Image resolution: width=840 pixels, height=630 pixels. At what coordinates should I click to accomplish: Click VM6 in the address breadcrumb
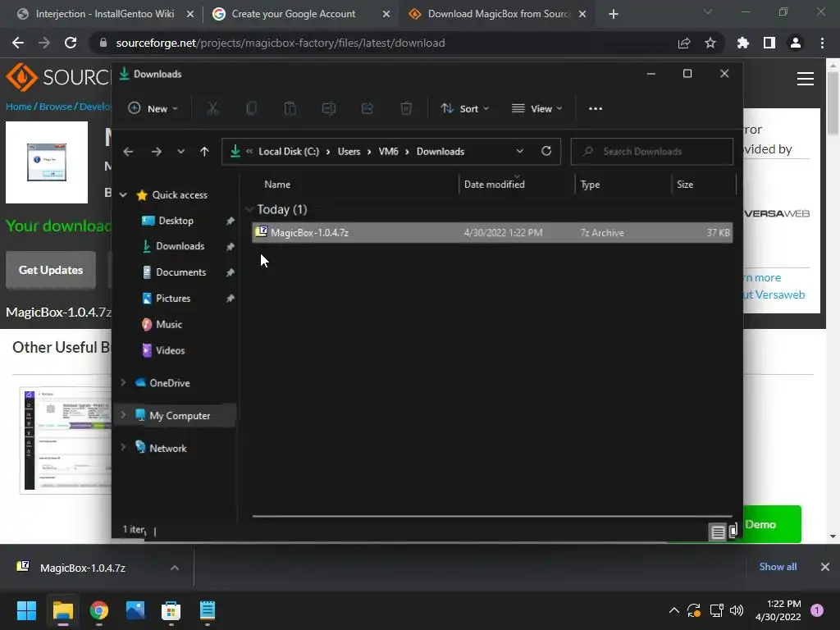click(388, 152)
